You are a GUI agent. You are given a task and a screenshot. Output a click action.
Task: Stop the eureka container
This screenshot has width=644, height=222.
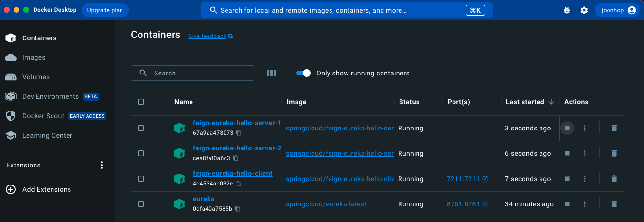click(x=567, y=204)
